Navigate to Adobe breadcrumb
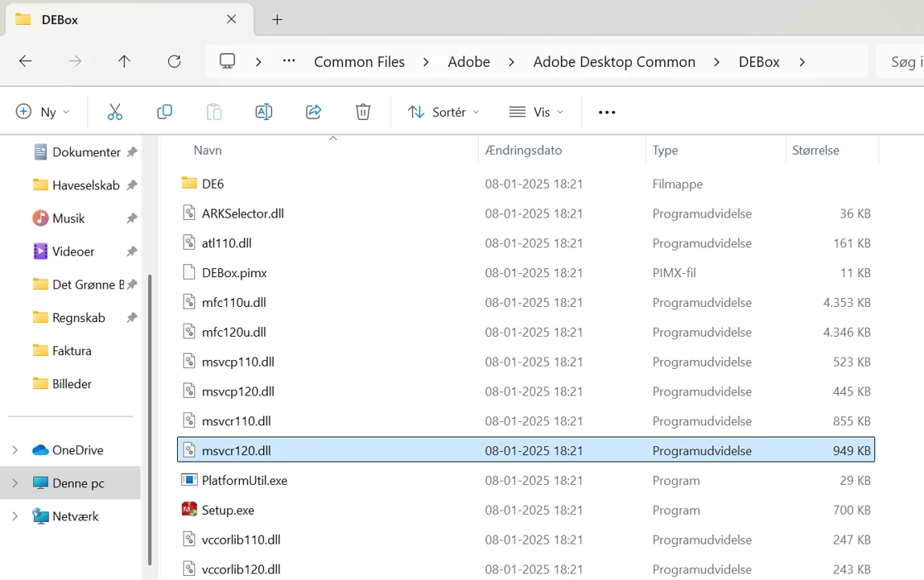924x580 pixels. coord(469,62)
